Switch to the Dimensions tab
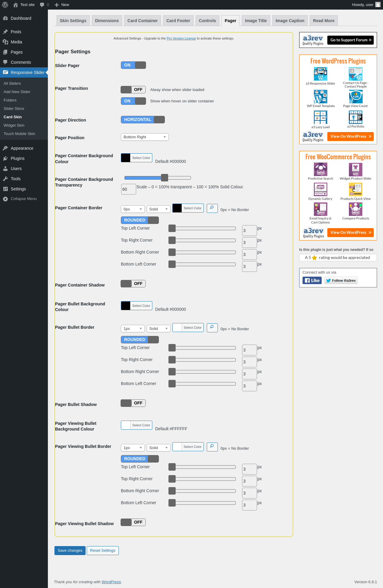 (x=107, y=21)
